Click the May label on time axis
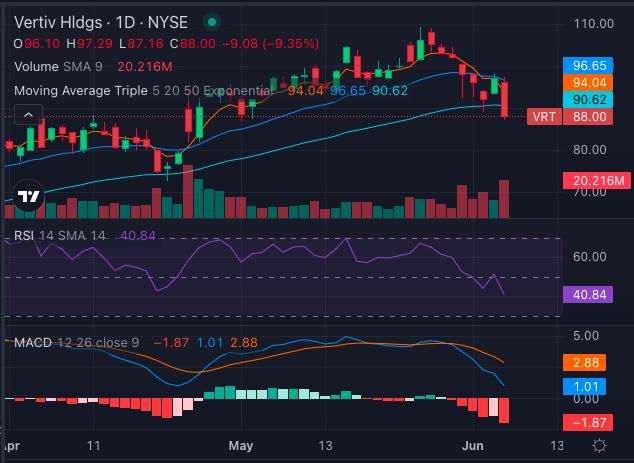 click(241, 446)
